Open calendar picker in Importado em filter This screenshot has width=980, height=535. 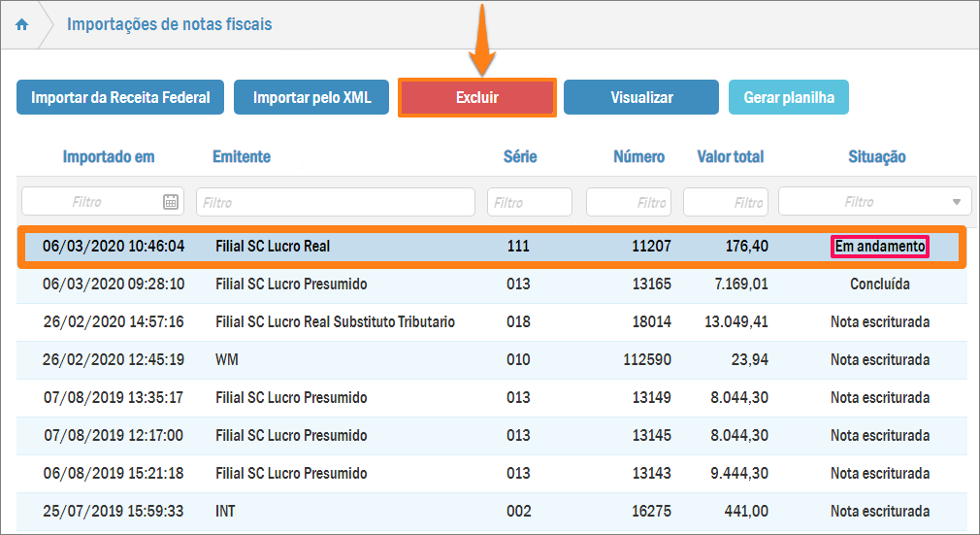pos(171,202)
